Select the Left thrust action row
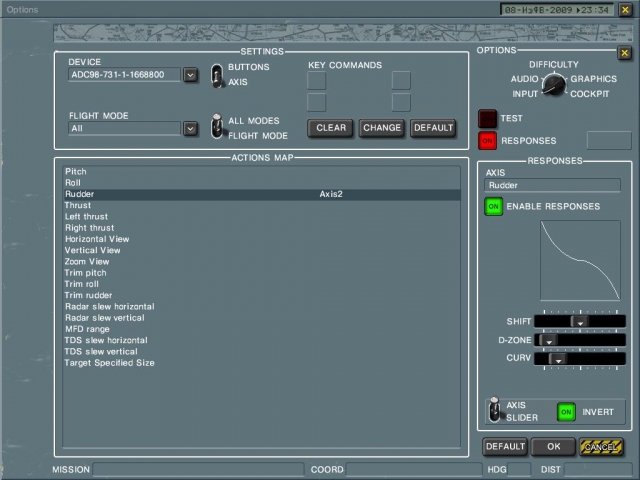 click(x=262, y=217)
